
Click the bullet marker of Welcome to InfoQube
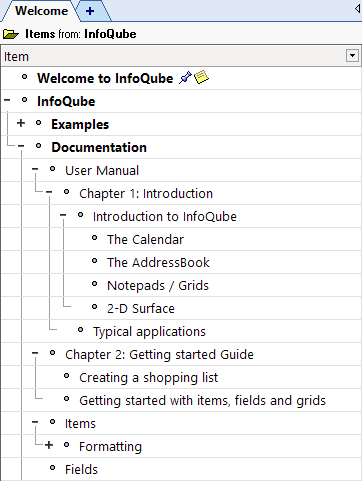tap(24, 77)
